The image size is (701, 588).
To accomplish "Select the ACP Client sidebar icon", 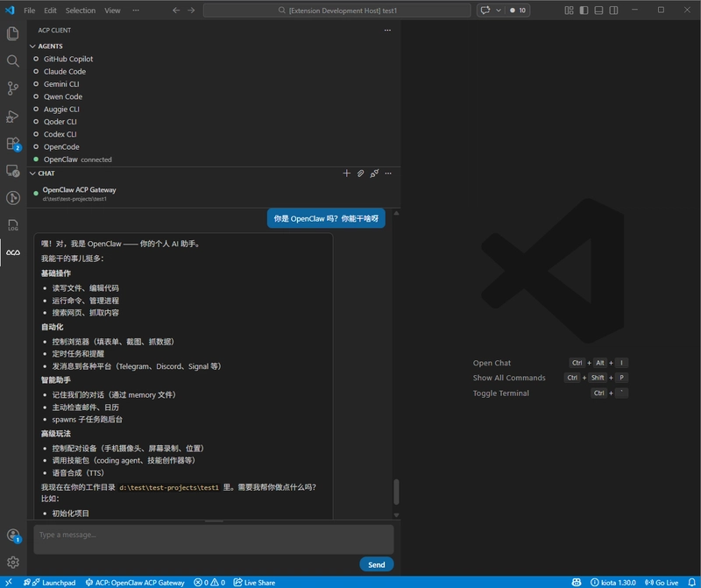I will pyautogui.click(x=11, y=252).
